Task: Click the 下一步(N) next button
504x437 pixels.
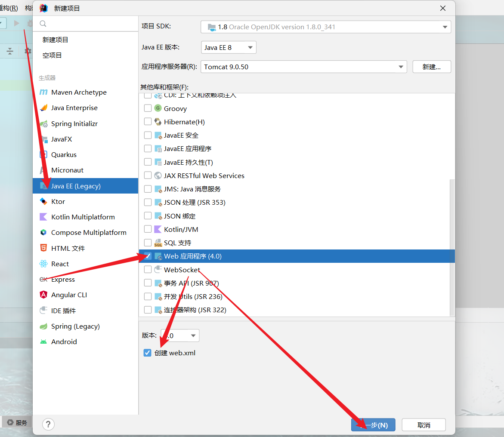Action: pos(373,425)
